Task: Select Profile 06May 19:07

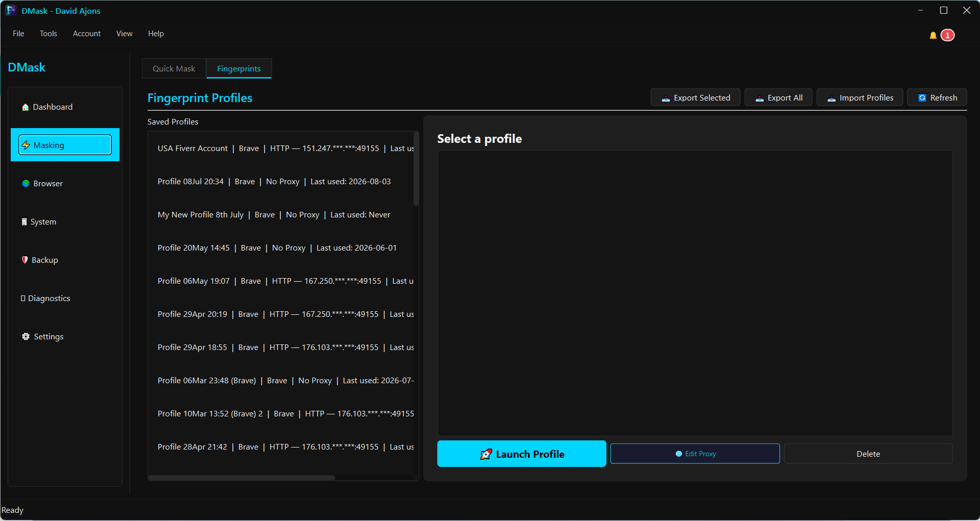Action: [281, 281]
